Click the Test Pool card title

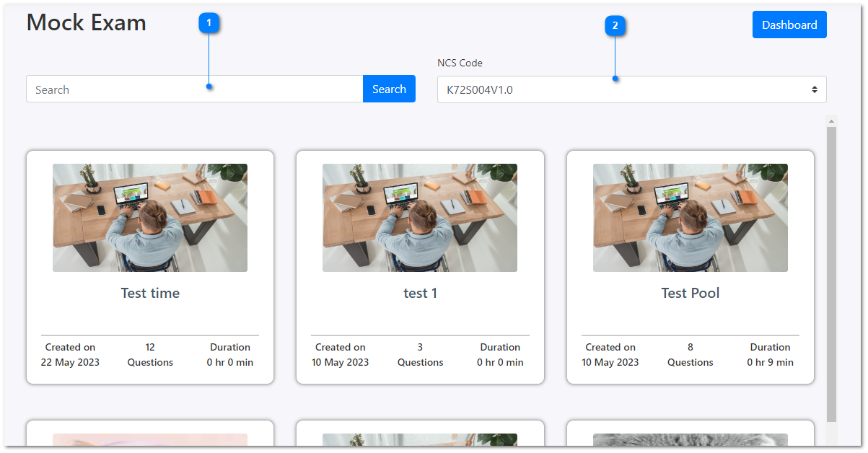click(x=690, y=293)
